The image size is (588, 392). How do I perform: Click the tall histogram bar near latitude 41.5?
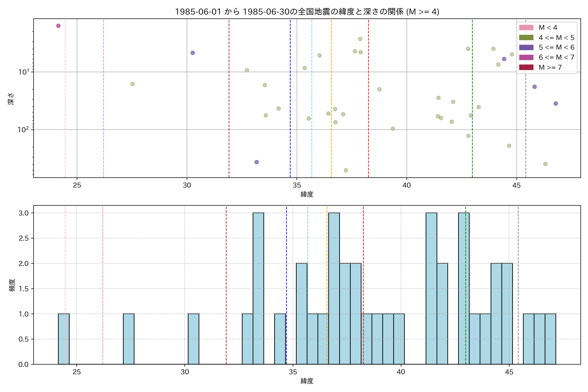tap(431, 288)
